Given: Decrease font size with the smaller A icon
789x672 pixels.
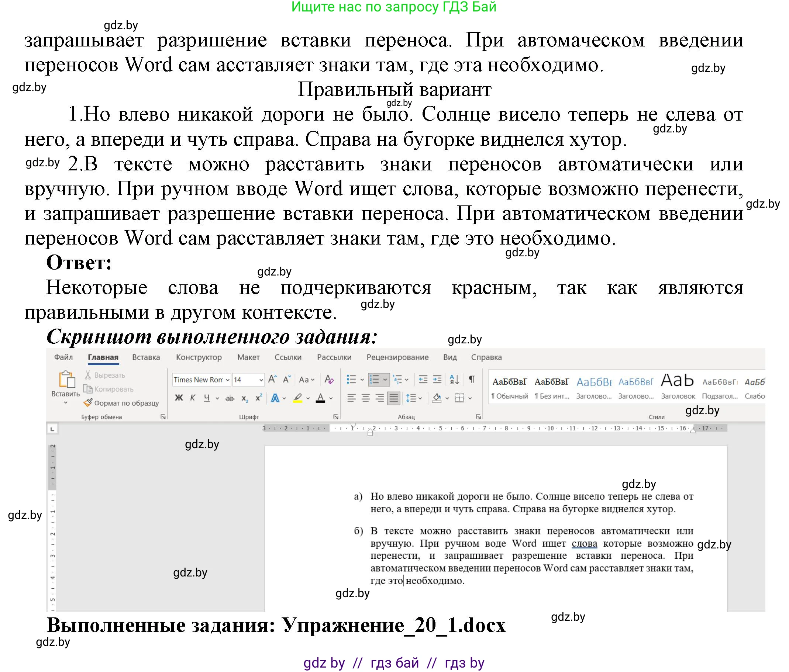Looking at the screenshot, I should [x=287, y=379].
